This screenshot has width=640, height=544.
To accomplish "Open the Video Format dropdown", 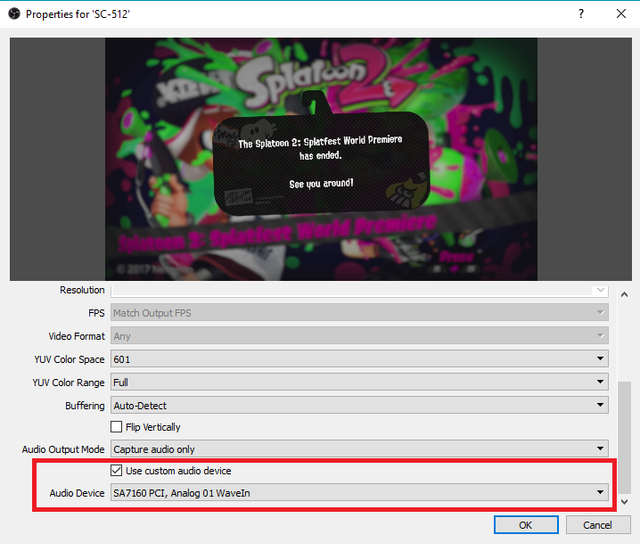I will tap(360, 336).
